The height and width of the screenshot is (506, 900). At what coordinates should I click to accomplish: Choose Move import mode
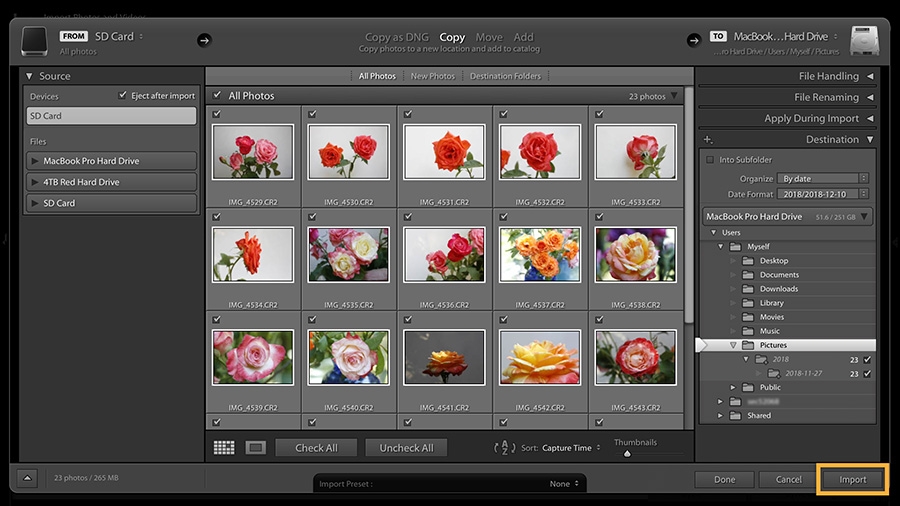pyautogui.click(x=489, y=37)
